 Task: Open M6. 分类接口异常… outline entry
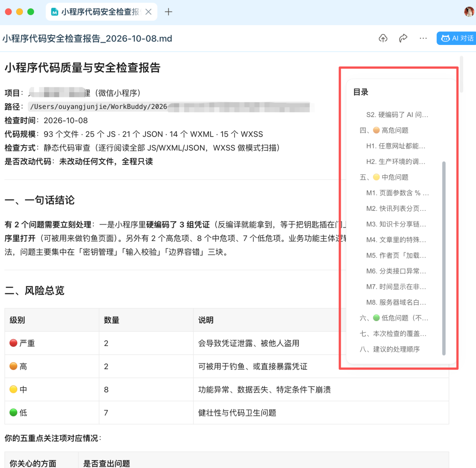[396, 271]
